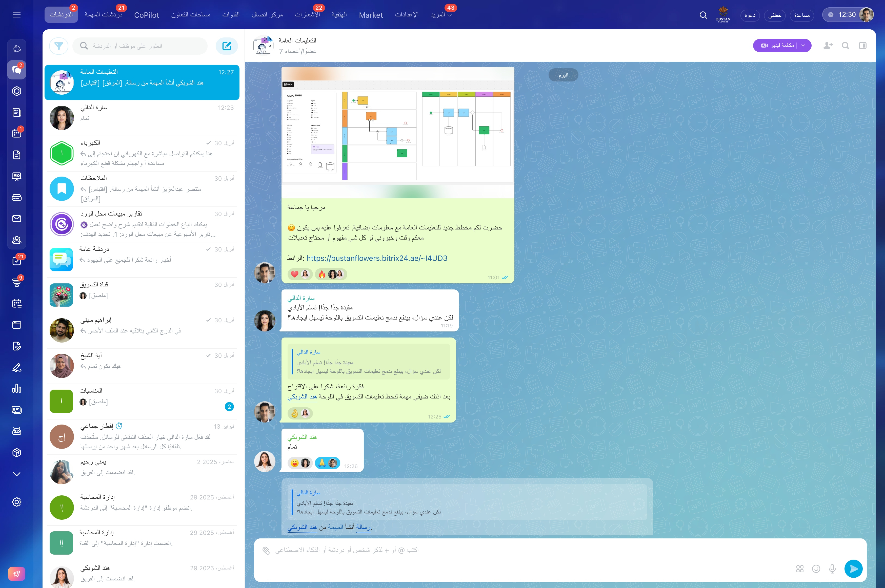Viewport: 885px width, 588px height.
Task: Open the hamburger menu in top bar
Action: pyautogui.click(x=16, y=15)
